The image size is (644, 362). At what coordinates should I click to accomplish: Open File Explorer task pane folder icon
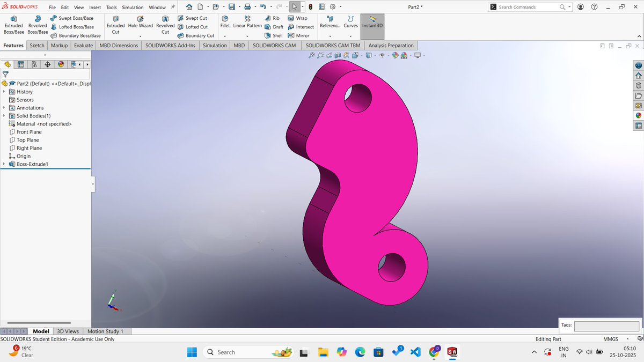(638, 95)
